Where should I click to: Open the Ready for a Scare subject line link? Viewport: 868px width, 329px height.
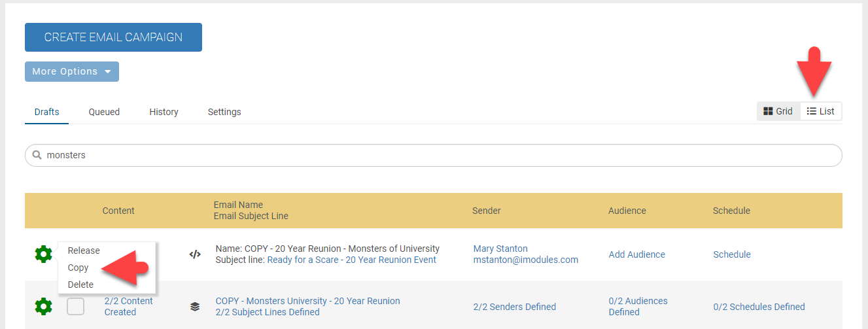(351, 260)
